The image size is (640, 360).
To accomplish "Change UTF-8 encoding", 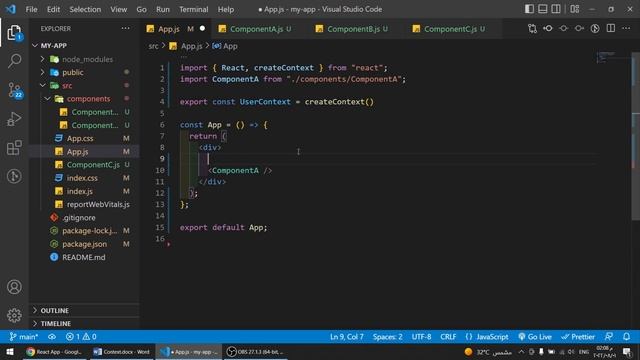I will click(421, 337).
